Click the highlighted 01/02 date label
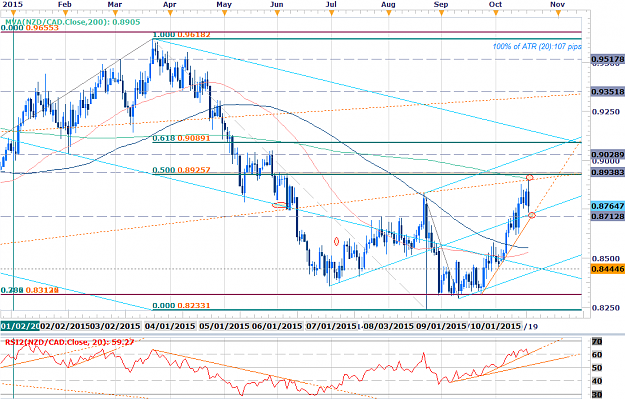 coord(20,326)
